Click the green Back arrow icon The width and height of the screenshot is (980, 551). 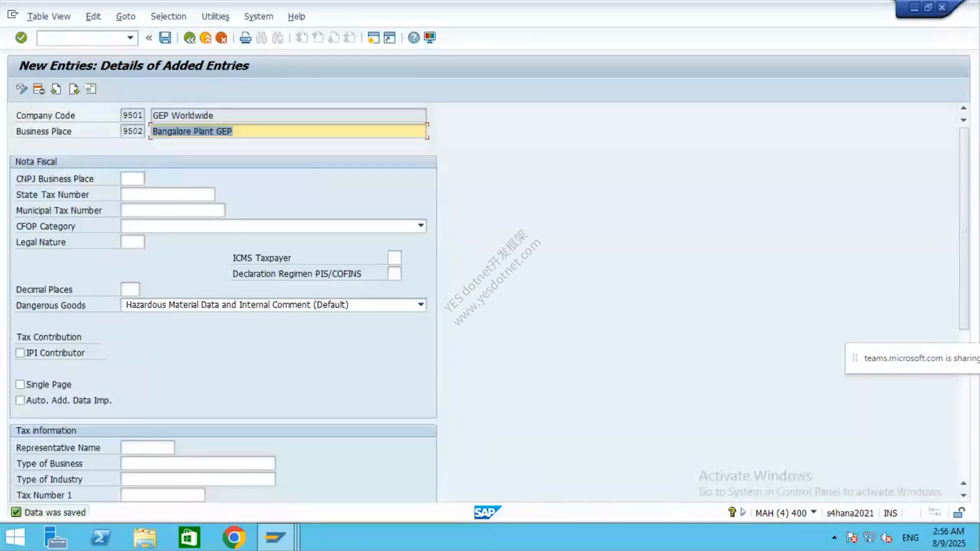point(189,38)
